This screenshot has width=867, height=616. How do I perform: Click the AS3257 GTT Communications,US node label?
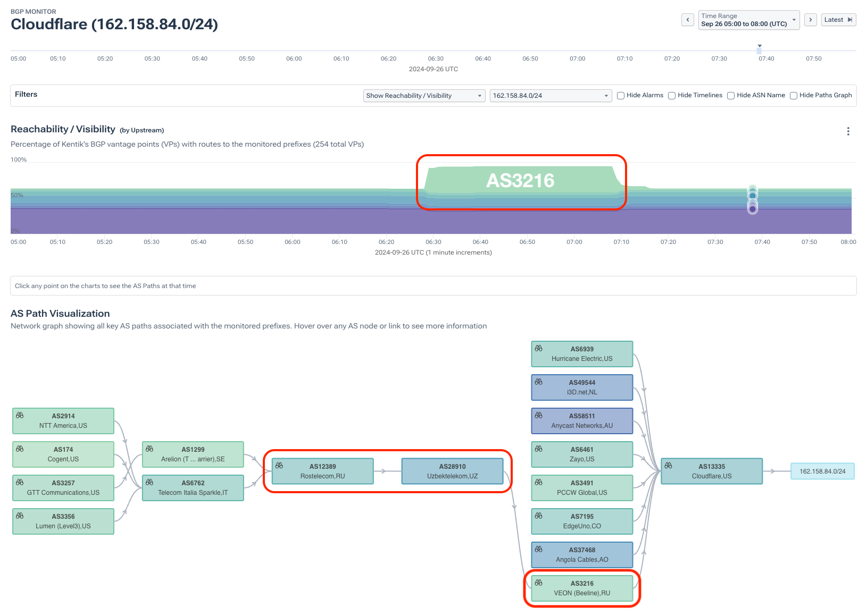[x=63, y=488]
